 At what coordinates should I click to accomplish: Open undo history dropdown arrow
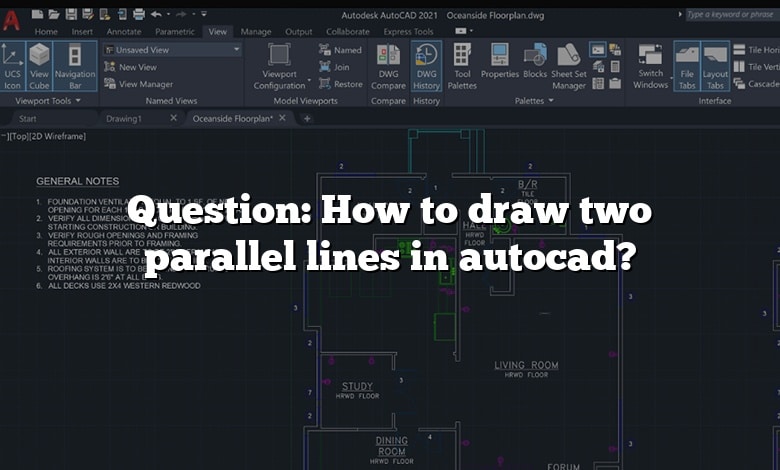point(169,14)
